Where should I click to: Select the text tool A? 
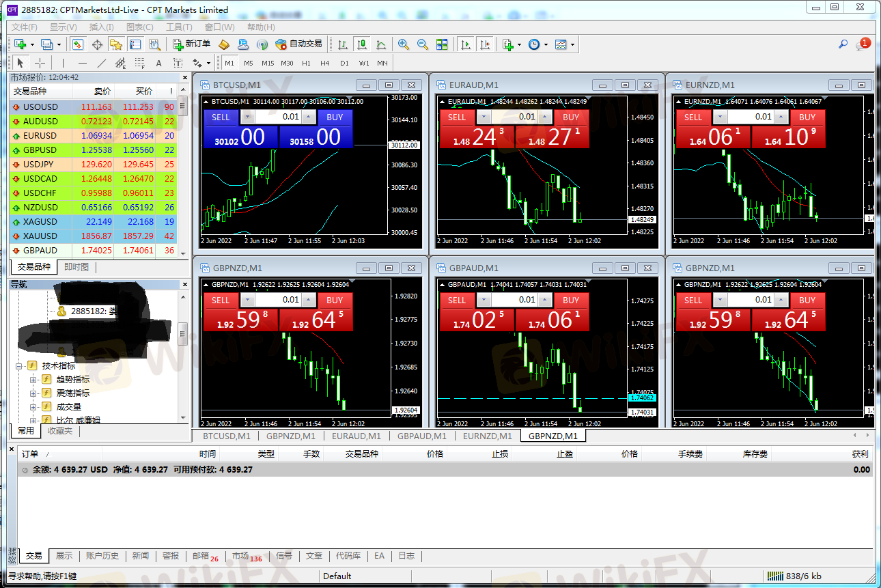[159, 63]
